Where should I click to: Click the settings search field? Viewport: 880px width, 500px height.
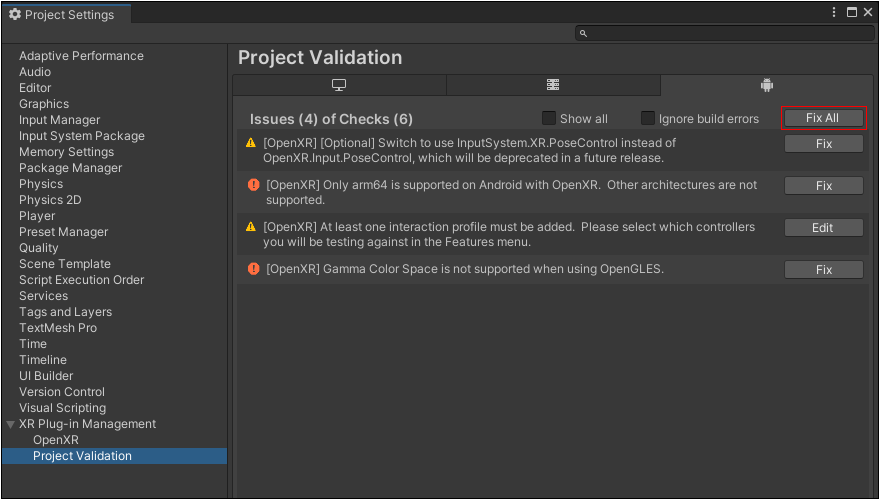coord(725,33)
